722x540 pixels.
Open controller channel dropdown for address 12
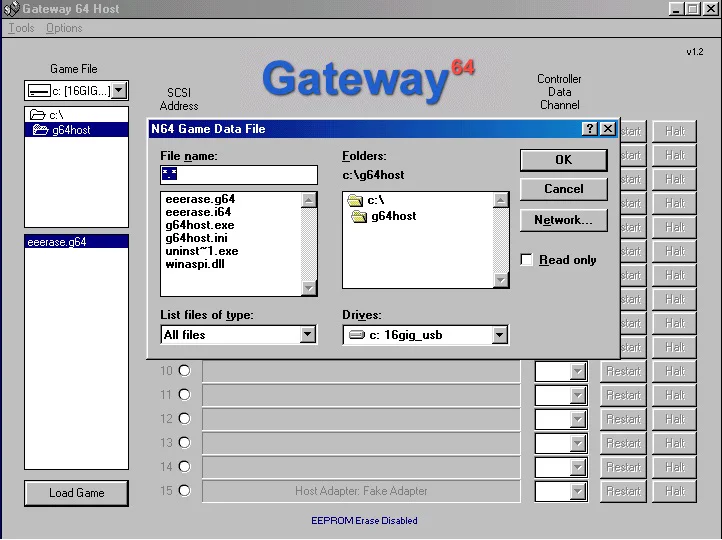577,419
